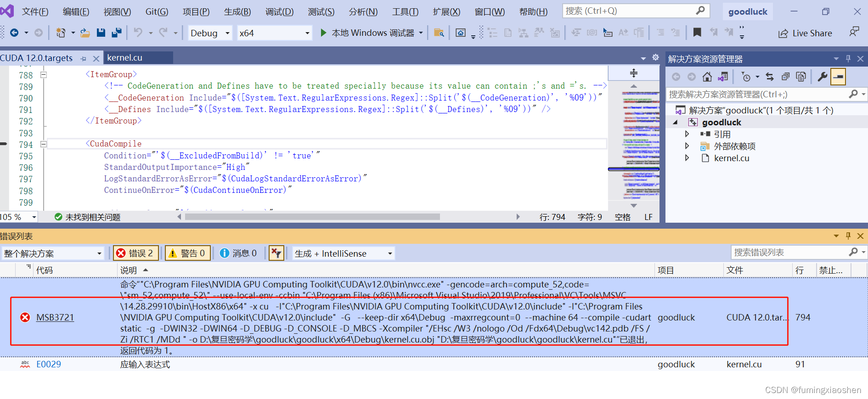
Task: Expand the kernel.cu tree node
Action: [x=687, y=158]
